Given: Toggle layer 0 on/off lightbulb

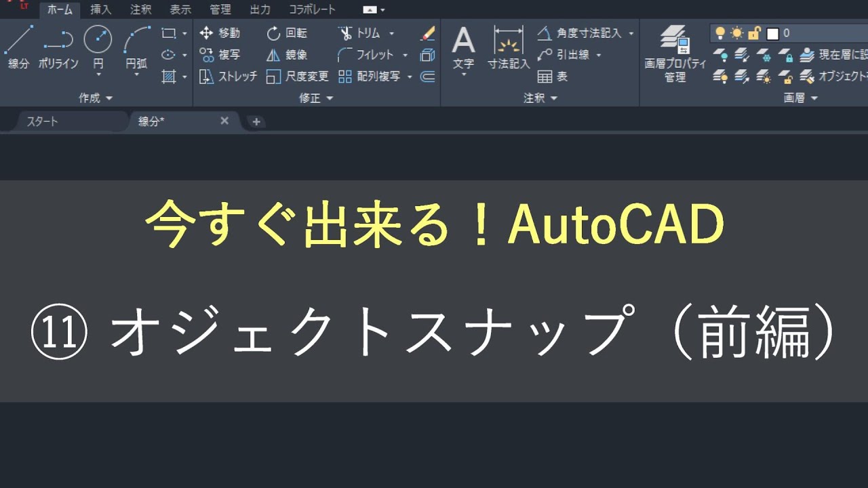Looking at the screenshot, I should pyautogui.click(x=720, y=33).
